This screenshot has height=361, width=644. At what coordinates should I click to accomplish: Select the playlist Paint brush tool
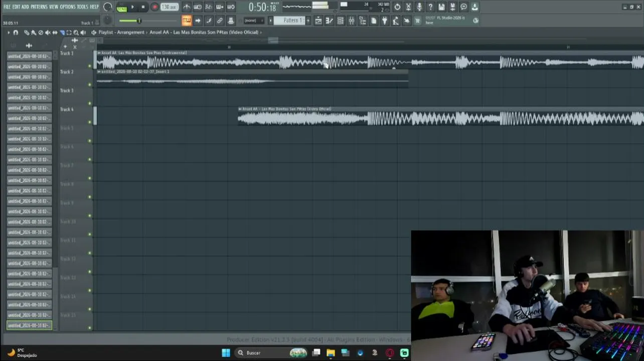pos(33,33)
